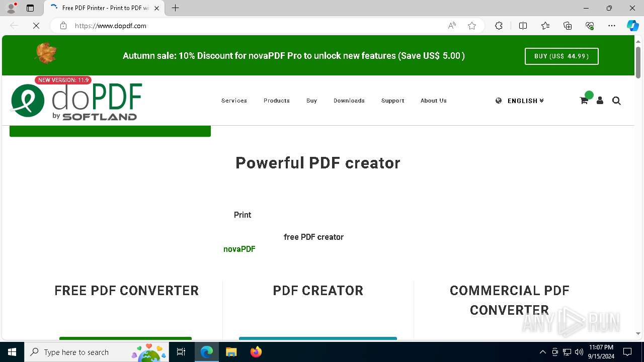Click the PDF CREATOR heading
644x362 pixels.
[318, 291]
